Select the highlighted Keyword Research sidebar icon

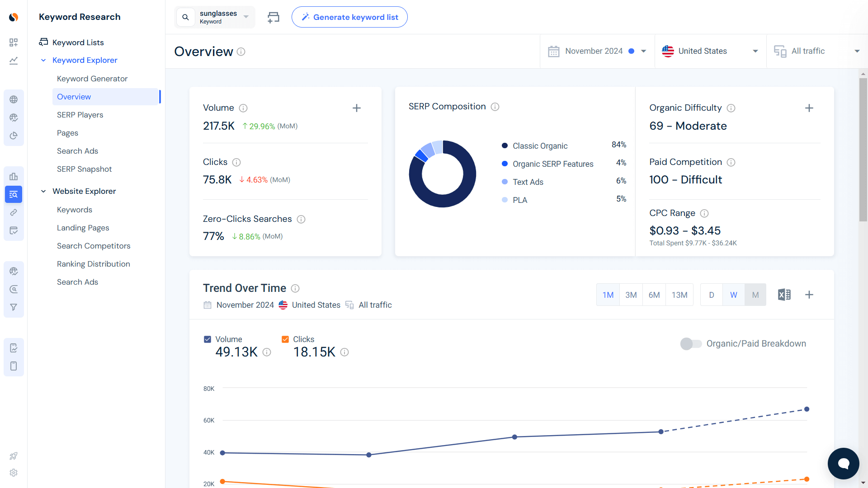pos(14,194)
